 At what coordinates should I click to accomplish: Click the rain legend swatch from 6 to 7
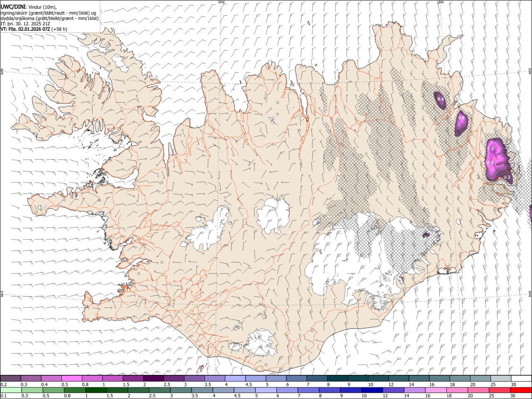point(286,390)
